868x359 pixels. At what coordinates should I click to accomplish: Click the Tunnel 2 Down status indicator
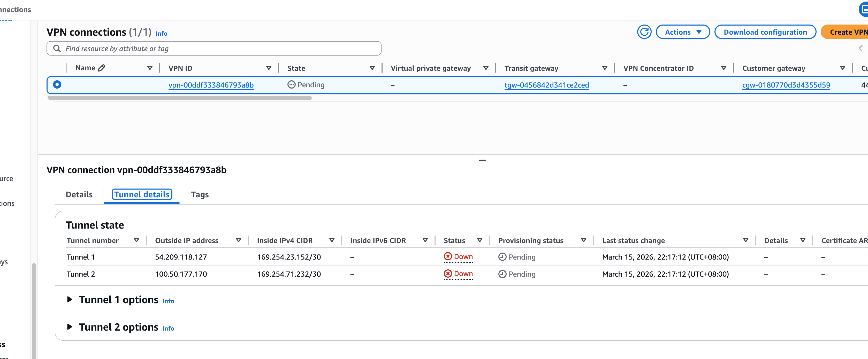tap(458, 274)
